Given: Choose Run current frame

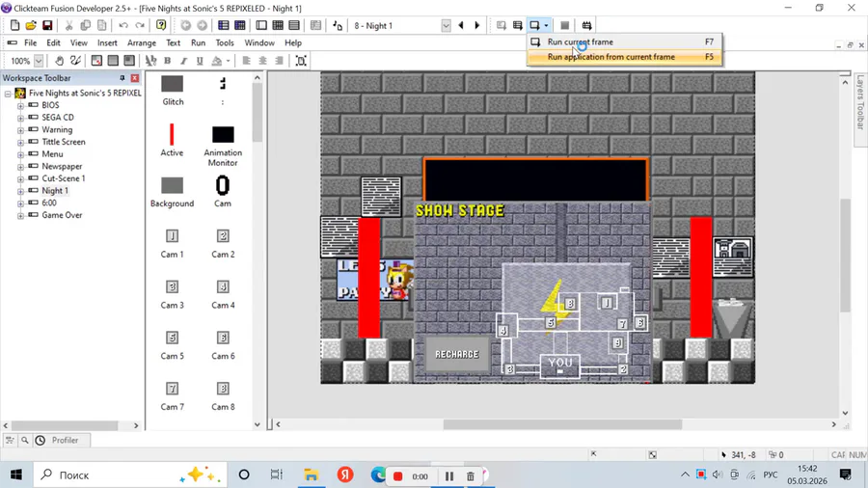Looking at the screenshot, I should (624, 42).
